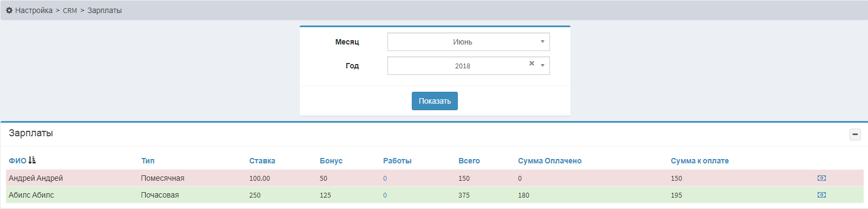Open Работы link 0 for Абилс Абилс
This screenshot has height=209, width=868.
tap(385, 195)
